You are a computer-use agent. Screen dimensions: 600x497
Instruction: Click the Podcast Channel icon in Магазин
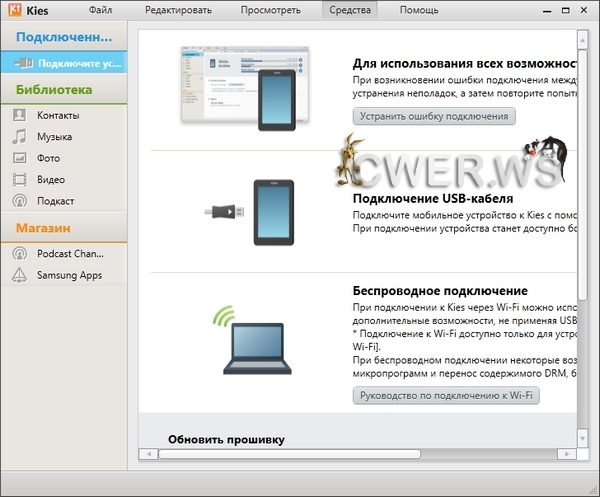[20, 253]
